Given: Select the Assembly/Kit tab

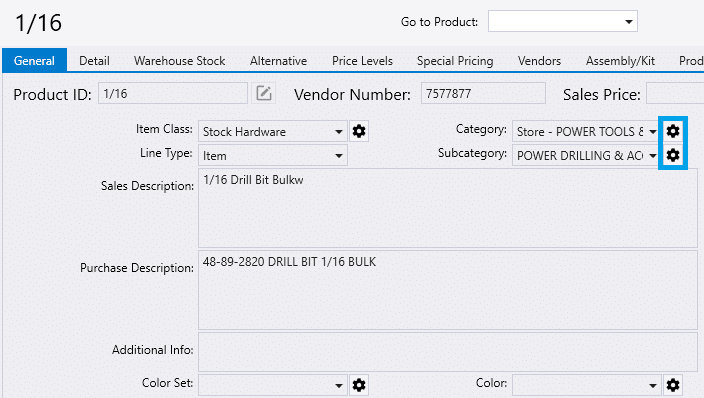Looking at the screenshot, I should click(x=620, y=61).
